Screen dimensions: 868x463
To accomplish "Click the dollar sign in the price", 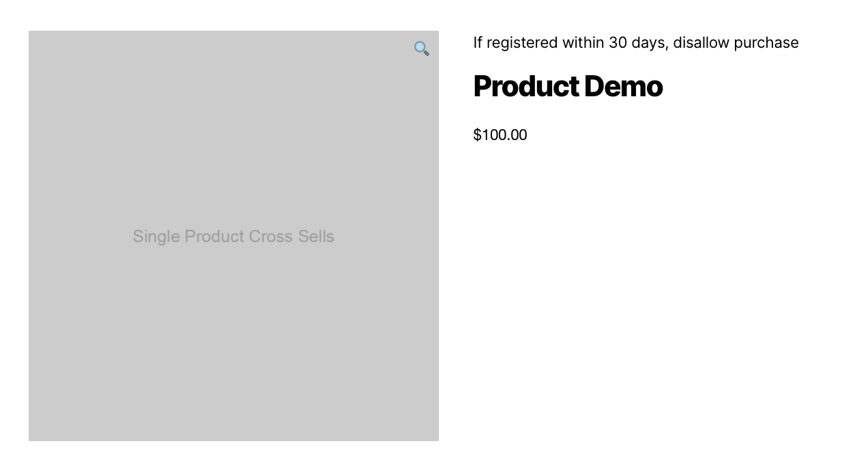I will [477, 135].
